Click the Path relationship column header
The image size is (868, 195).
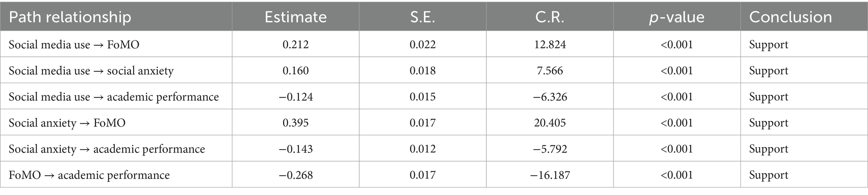click(x=70, y=17)
